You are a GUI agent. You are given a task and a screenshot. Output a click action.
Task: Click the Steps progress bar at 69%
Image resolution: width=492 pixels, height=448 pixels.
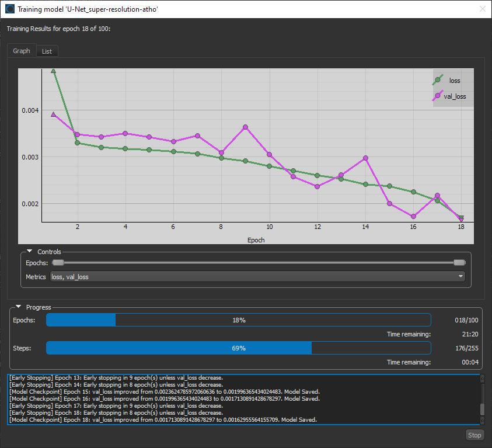(x=238, y=348)
